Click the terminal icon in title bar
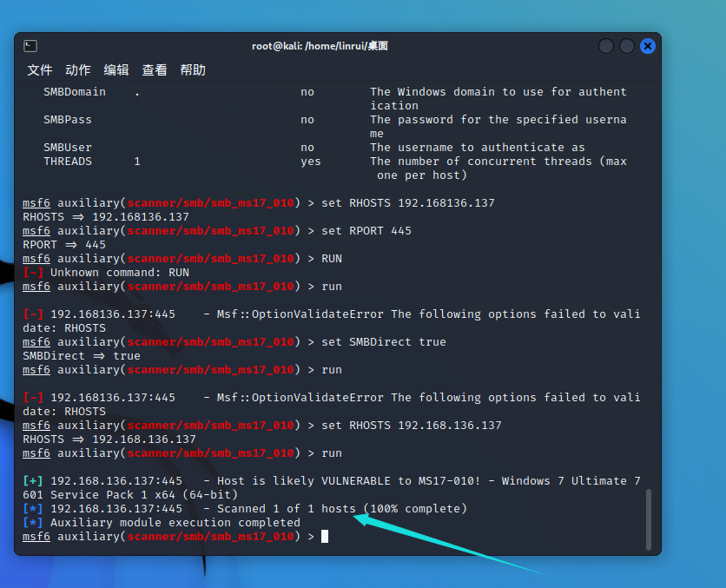This screenshot has height=588, width=726. [30, 46]
